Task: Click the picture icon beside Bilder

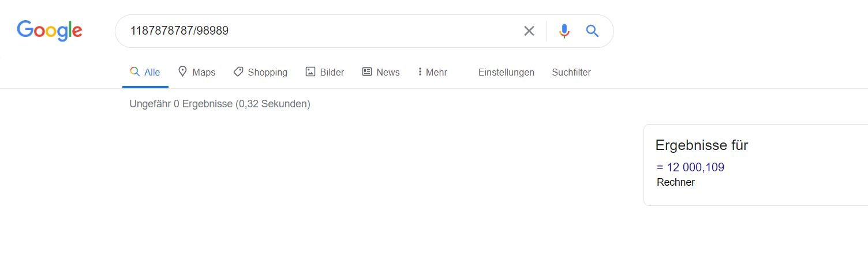Action: 310,72
